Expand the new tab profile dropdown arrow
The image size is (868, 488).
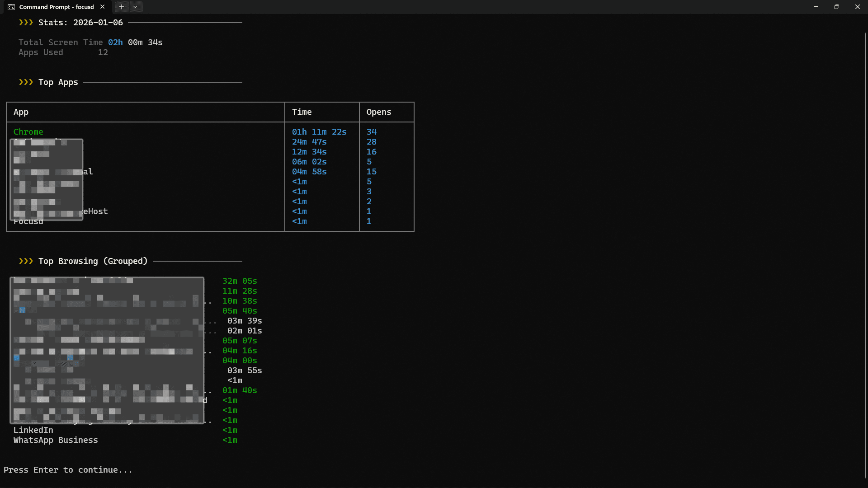point(135,7)
